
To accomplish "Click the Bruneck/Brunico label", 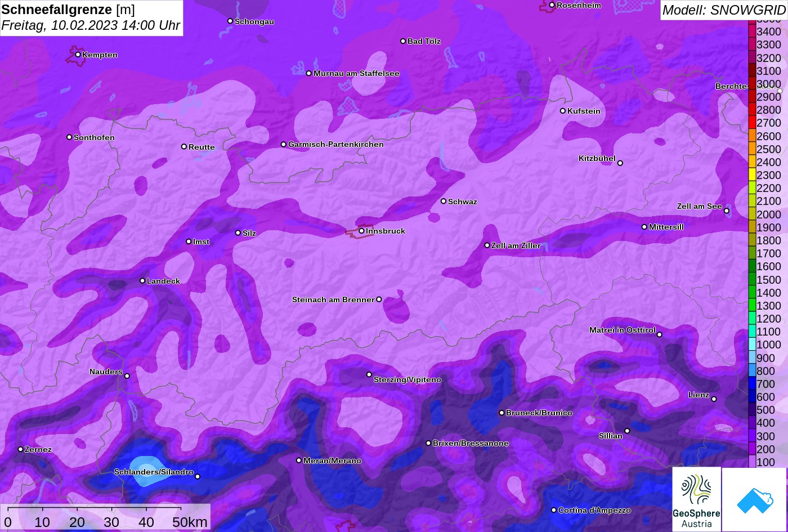I will [x=539, y=413].
